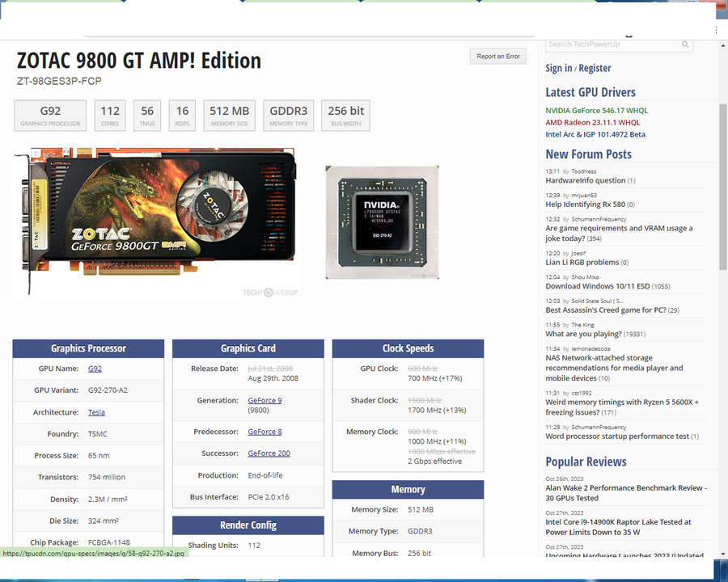Click the 512 MB memory size badge
The image size is (728, 582).
(230, 116)
